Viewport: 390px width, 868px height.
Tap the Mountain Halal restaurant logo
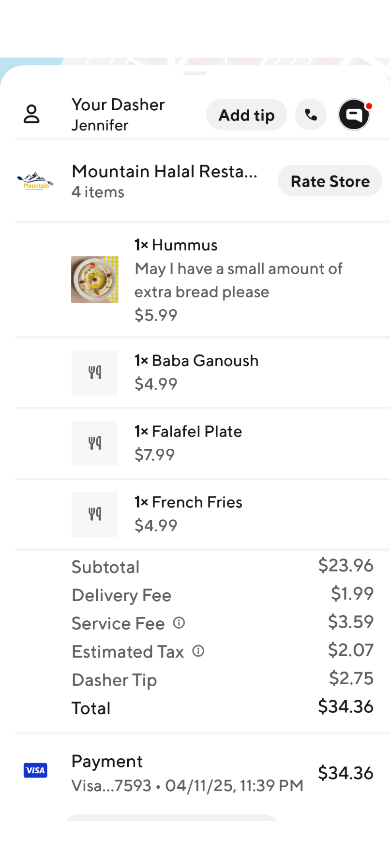tap(35, 181)
